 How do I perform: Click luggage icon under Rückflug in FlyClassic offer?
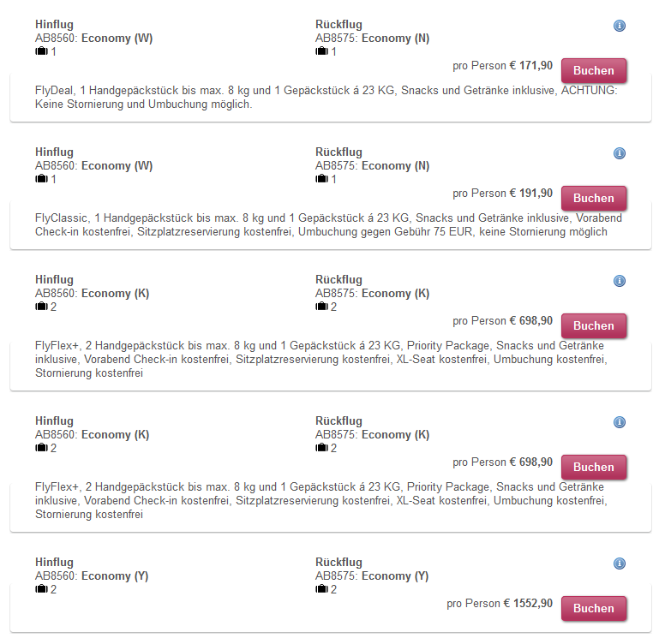tap(321, 179)
